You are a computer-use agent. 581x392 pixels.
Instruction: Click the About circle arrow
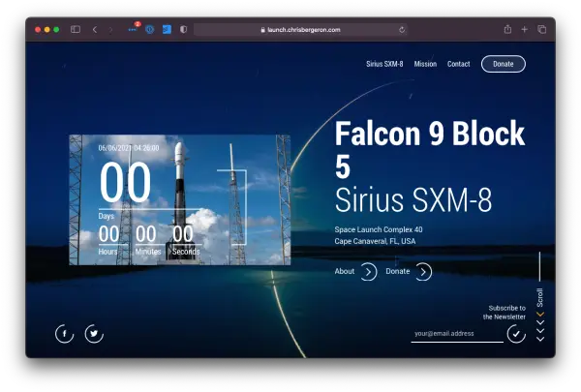pos(368,272)
